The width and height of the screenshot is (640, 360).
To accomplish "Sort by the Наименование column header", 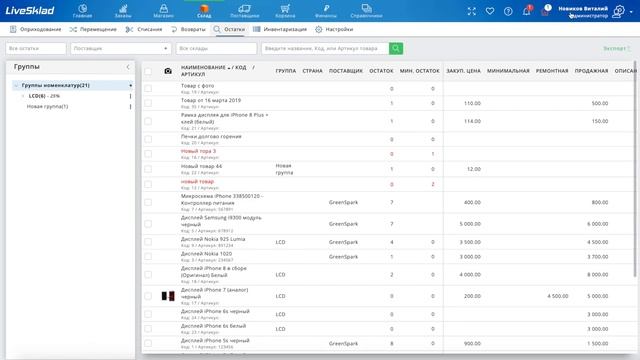I will (218, 71).
